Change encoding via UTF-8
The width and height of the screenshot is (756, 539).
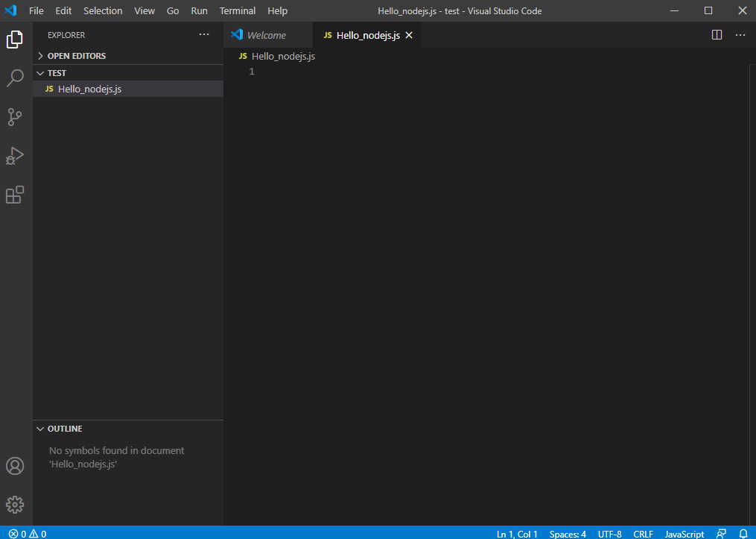click(x=609, y=534)
